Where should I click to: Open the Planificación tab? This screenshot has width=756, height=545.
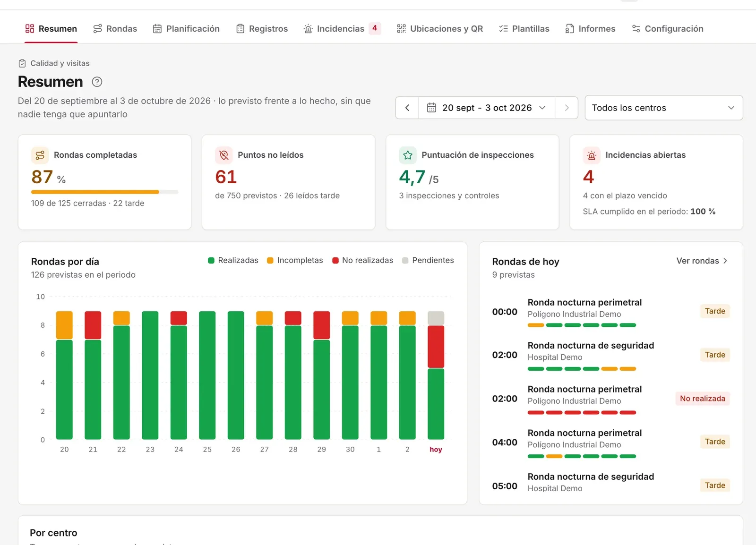186,29
